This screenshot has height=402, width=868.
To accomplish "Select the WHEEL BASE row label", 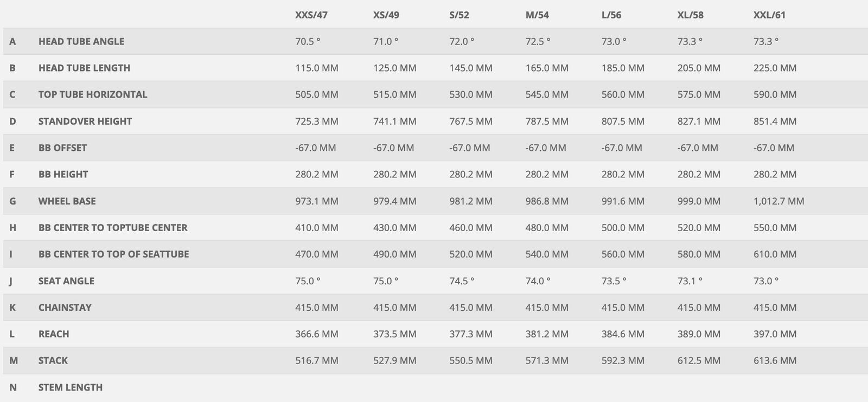I will click(x=67, y=201).
